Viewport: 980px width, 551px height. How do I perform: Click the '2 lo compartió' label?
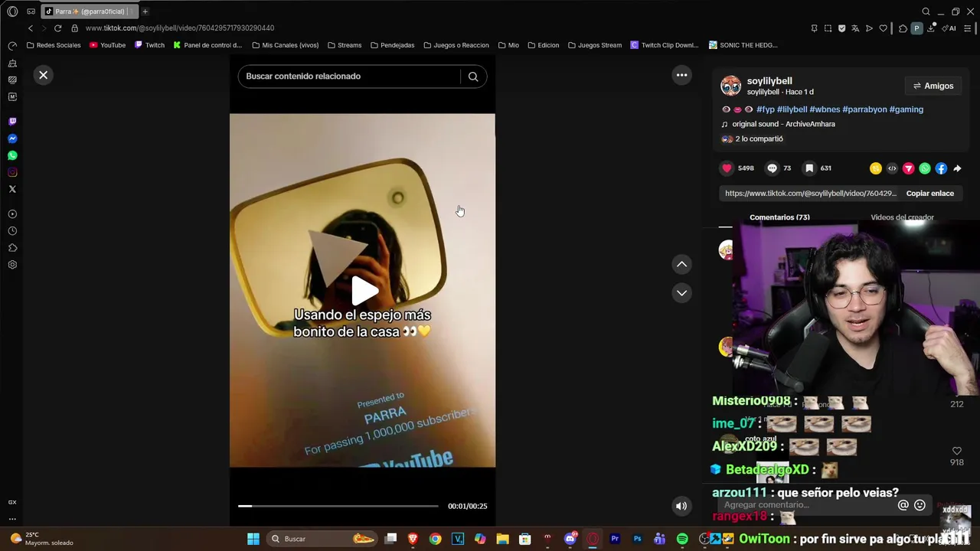[x=759, y=139]
